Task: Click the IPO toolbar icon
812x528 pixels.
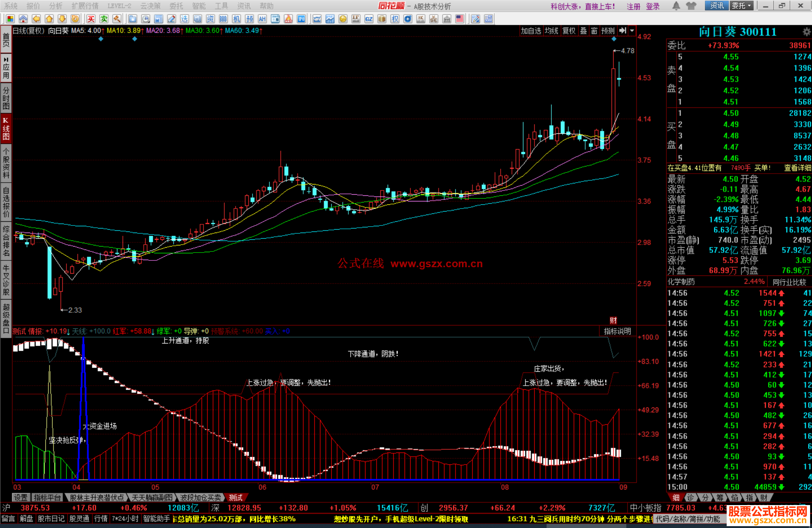Action: 301,19
